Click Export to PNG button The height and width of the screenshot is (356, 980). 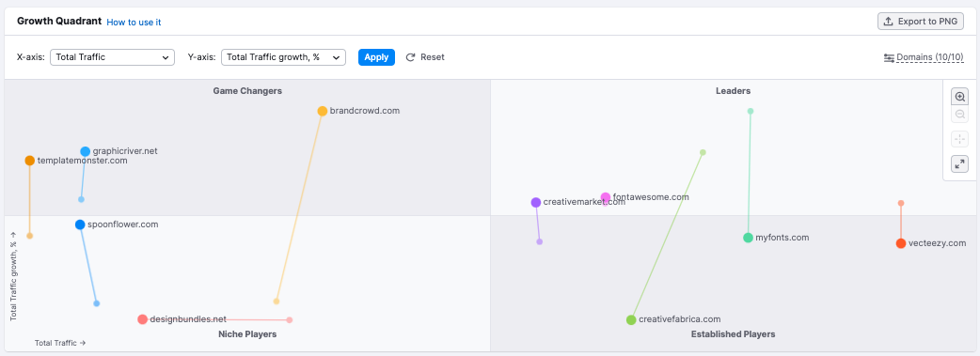click(x=921, y=22)
